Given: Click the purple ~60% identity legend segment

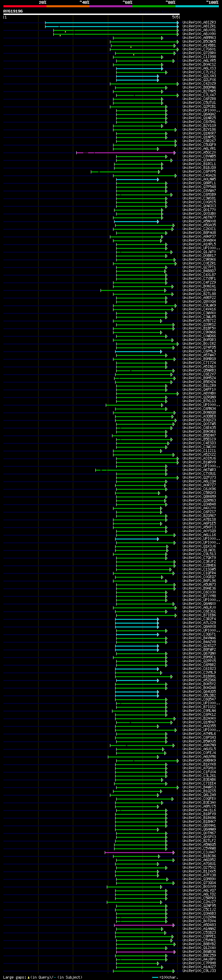Looking at the screenshot, I should pos(111,6).
